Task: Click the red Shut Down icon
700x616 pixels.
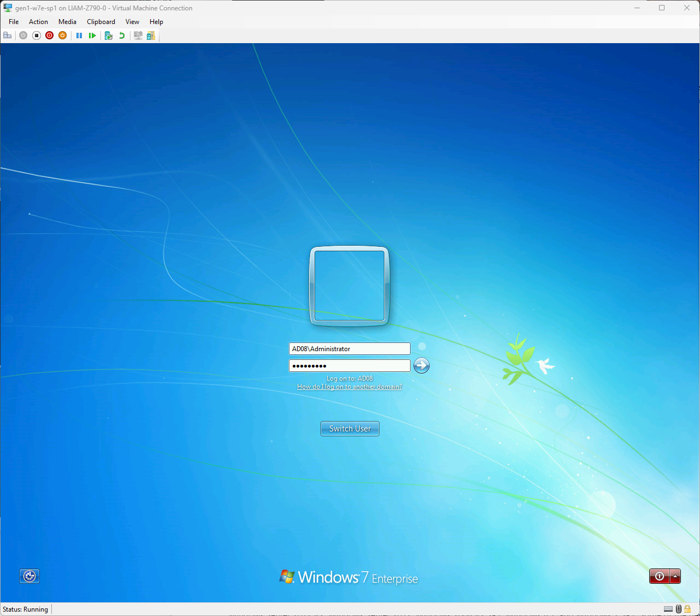Action: point(50,35)
